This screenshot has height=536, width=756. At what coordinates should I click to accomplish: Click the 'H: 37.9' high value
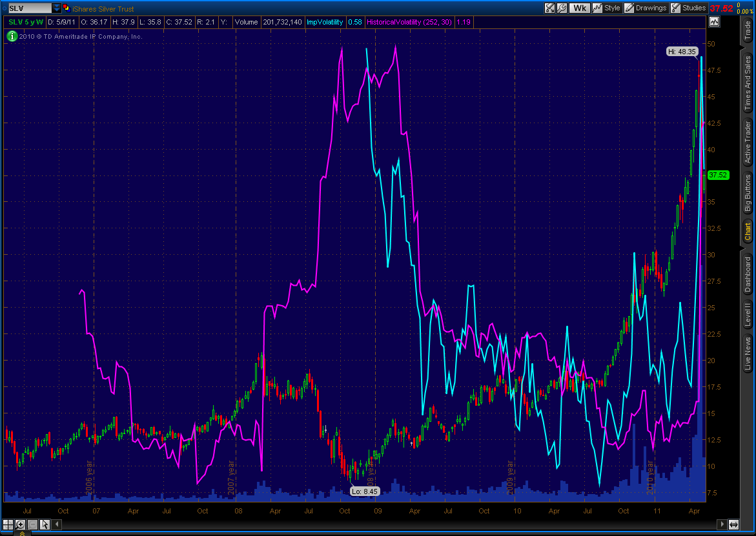point(123,22)
